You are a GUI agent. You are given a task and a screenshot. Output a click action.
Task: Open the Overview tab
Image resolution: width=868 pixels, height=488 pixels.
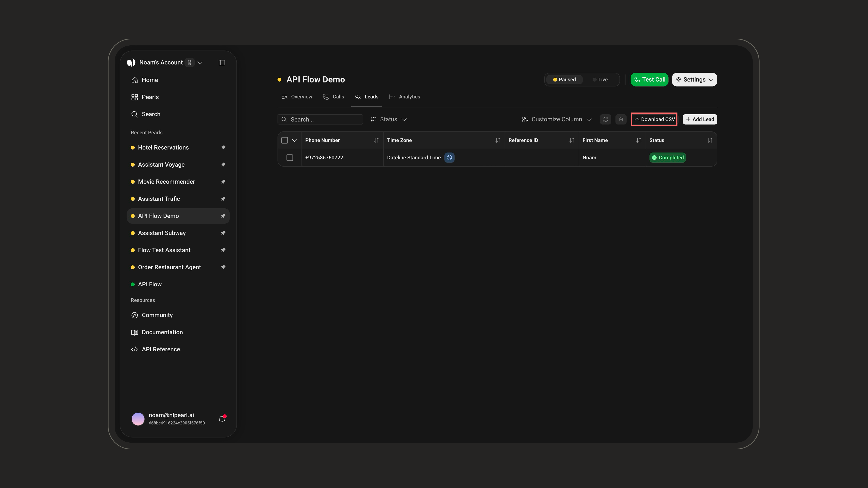(x=297, y=97)
